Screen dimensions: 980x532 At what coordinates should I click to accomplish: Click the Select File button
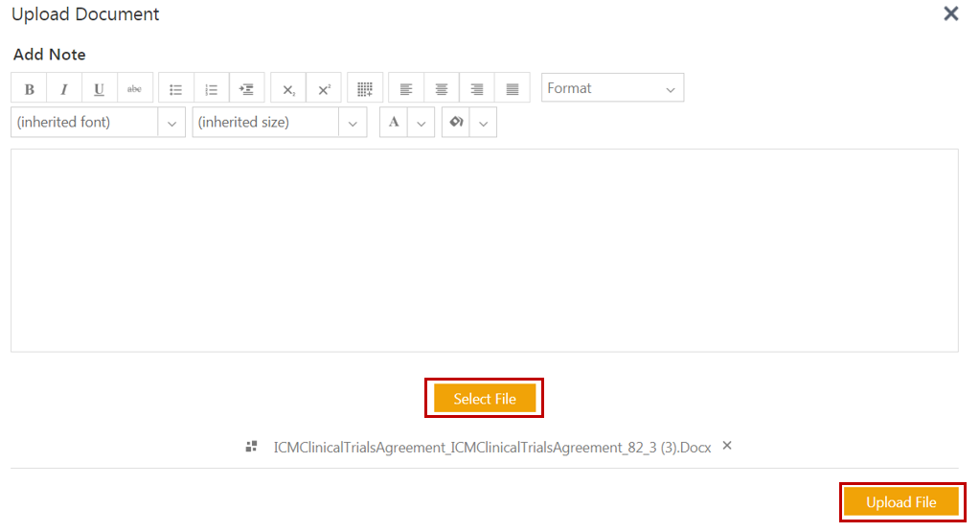(485, 399)
